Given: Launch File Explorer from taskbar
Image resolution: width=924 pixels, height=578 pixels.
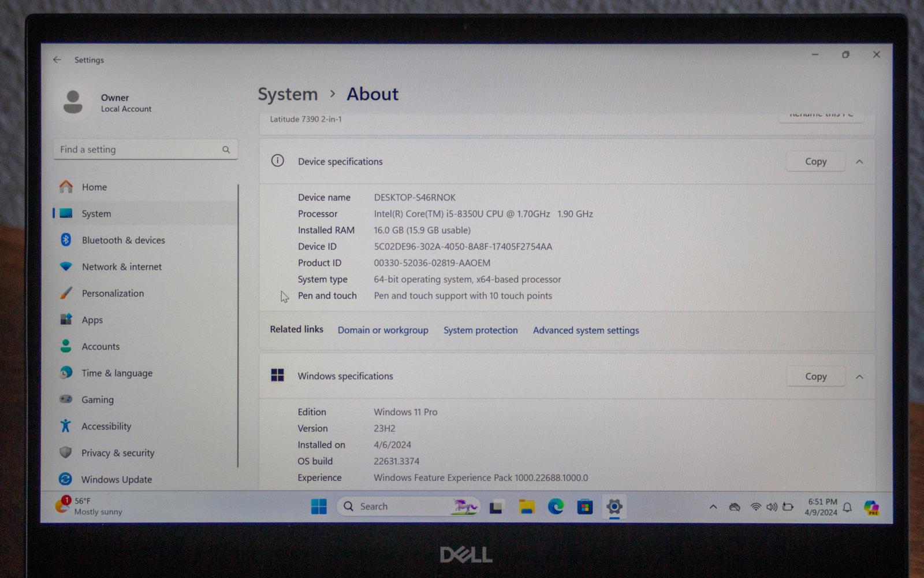Looking at the screenshot, I should point(526,507).
